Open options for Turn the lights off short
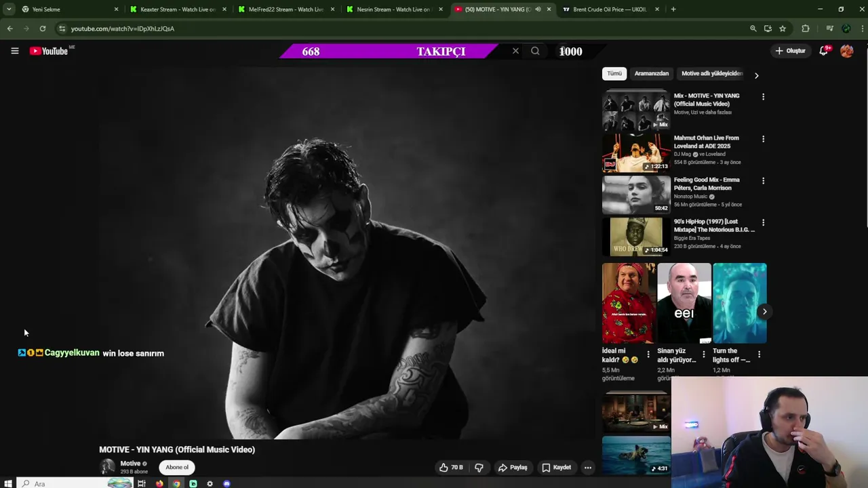Image resolution: width=868 pixels, height=488 pixels. (x=759, y=354)
